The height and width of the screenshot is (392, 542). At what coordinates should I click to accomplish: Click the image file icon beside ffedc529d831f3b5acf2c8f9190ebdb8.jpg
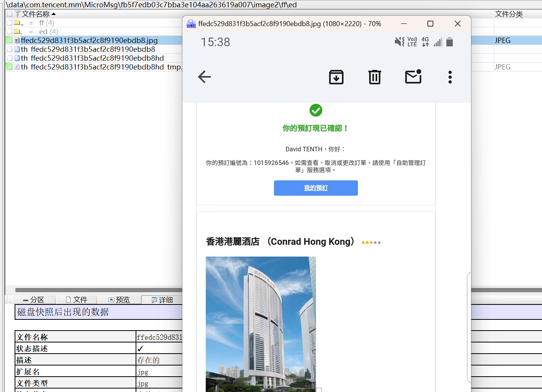(17, 40)
